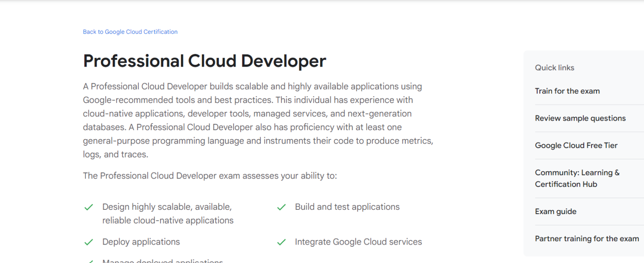Open the 'Community: Learning & Certification Hub' link
This screenshot has width=644, height=263.
578,178
